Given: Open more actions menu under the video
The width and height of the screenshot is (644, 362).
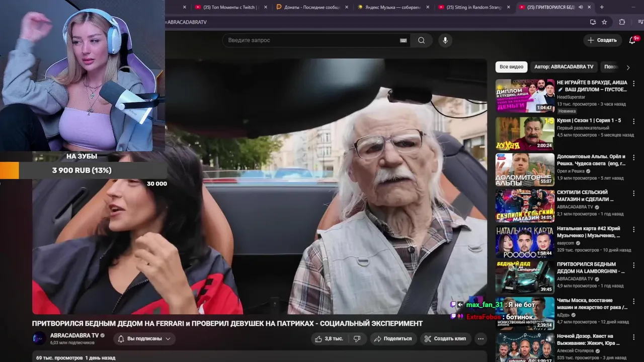Looking at the screenshot, I should tap(480, 339).
